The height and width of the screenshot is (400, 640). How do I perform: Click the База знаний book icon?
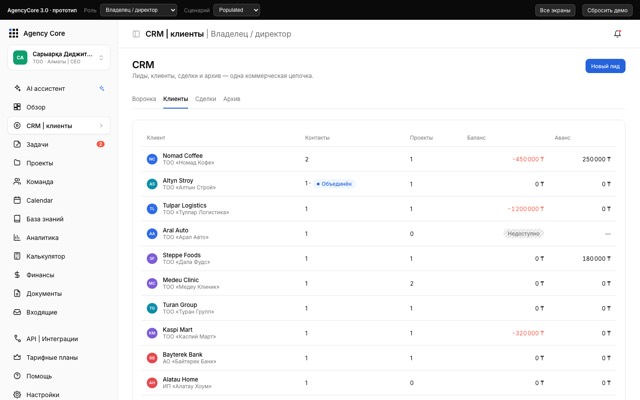pyautogui.click(x=17, y=219)
